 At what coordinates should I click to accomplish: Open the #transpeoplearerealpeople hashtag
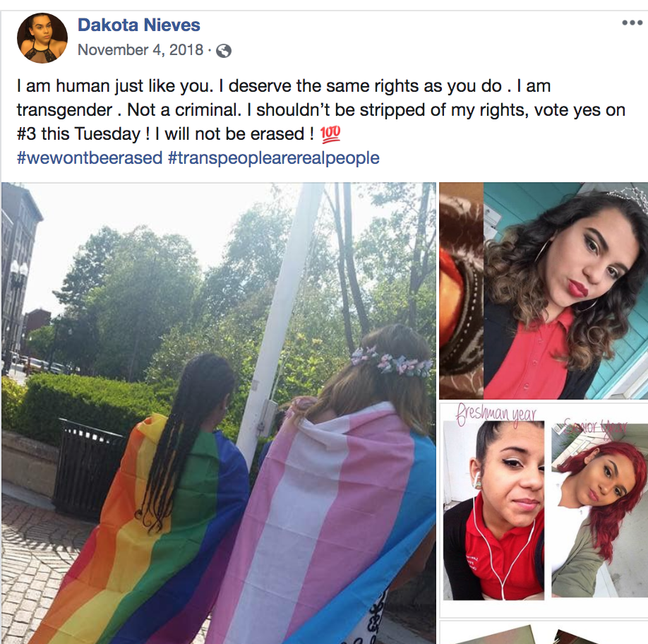click(x=274, y=158)
